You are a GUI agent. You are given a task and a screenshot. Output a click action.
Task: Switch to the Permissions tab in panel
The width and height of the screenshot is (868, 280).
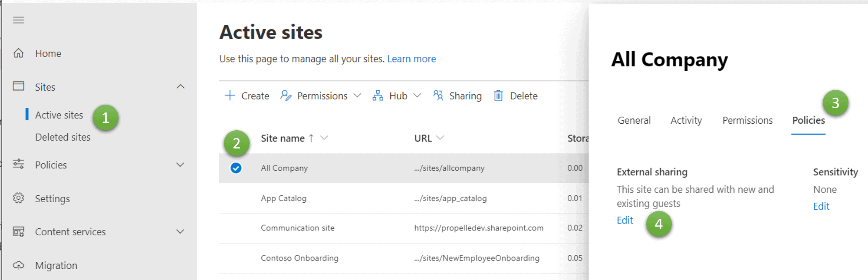pos(747,120)
